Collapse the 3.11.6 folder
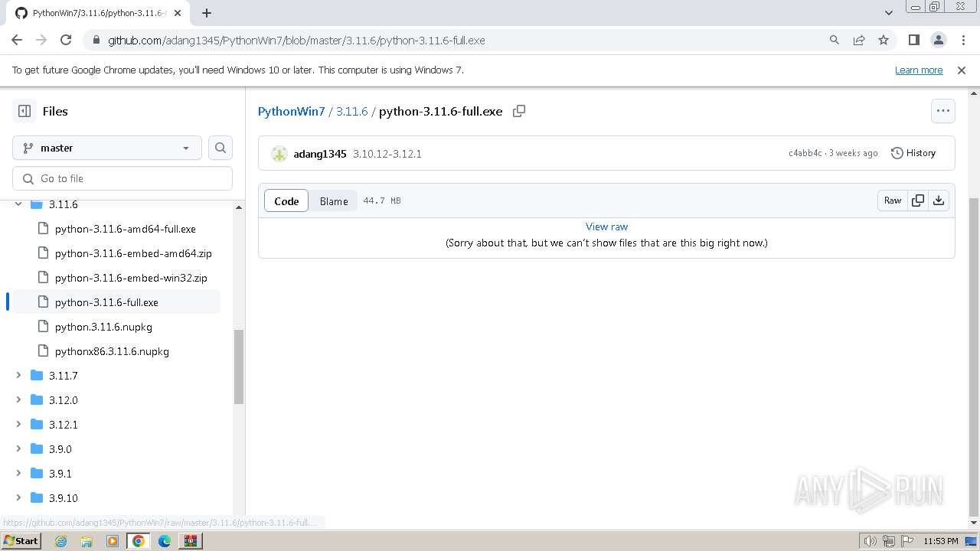980x551 pixels. [x=18, y=204]
